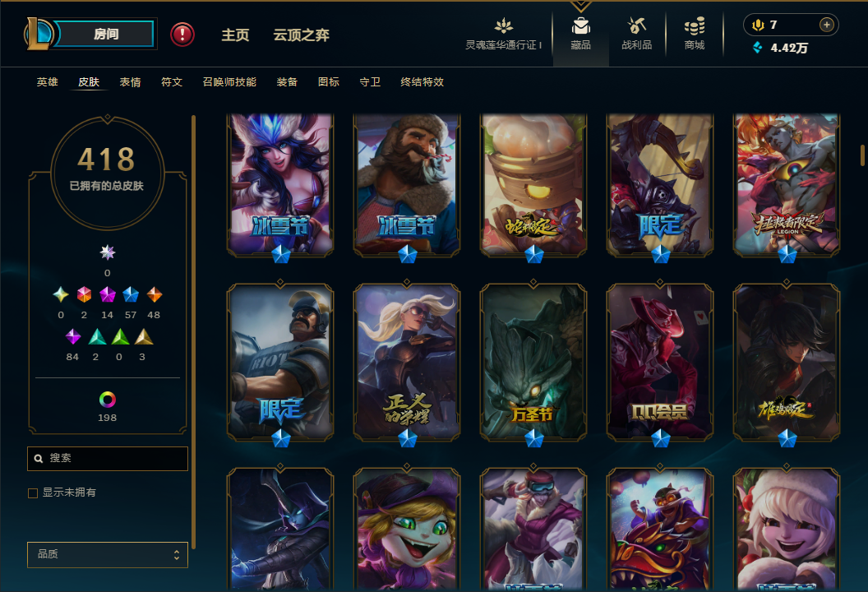
Task: Open the 商城 store coins icon
Action: click(x=695, y=26)
